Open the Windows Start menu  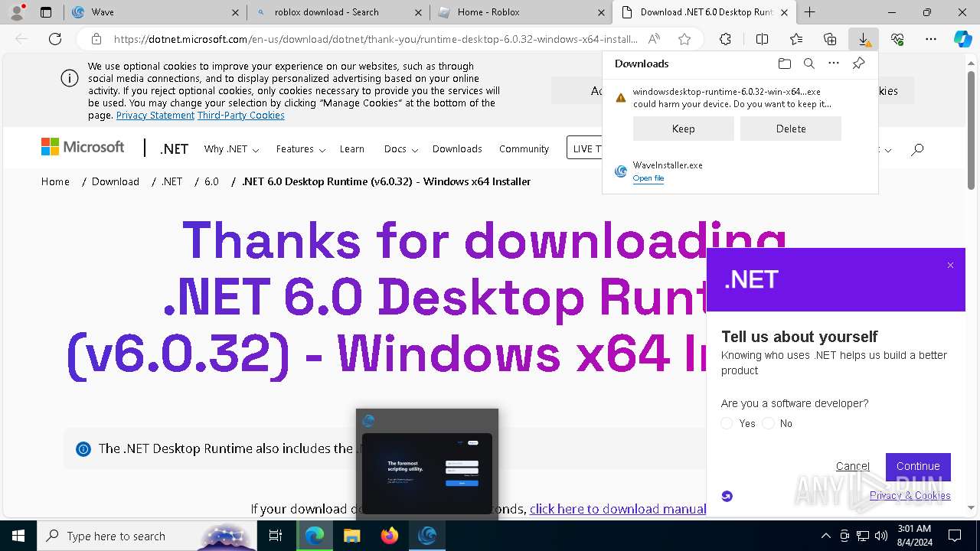click(18, 536)
